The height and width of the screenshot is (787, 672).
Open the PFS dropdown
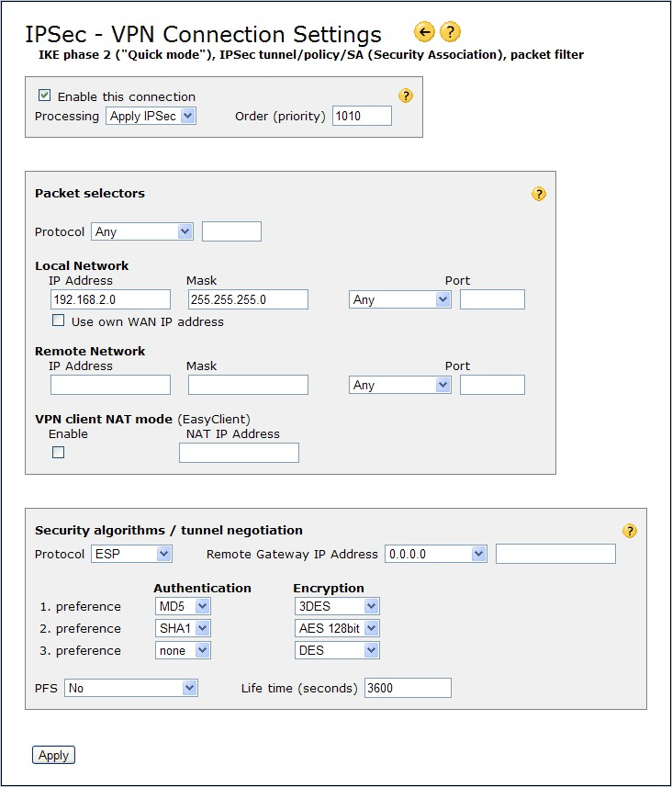coord(131,688)
